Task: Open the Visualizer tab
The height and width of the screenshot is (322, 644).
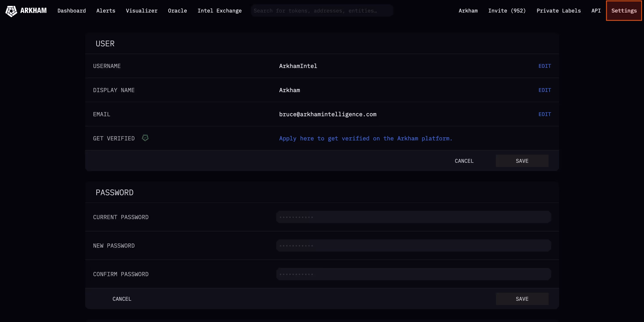Action: [x=142, y=11]
